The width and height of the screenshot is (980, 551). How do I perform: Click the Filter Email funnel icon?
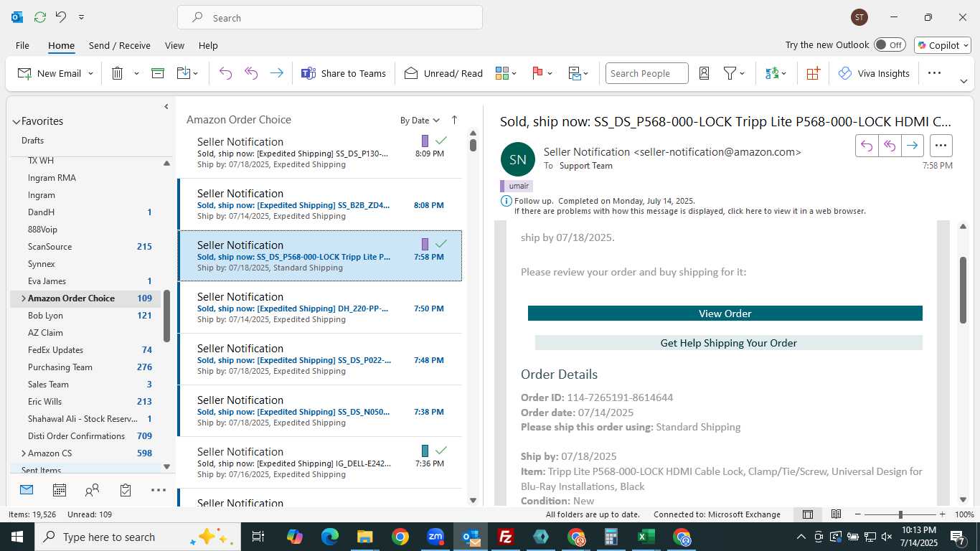coord(730,73)
